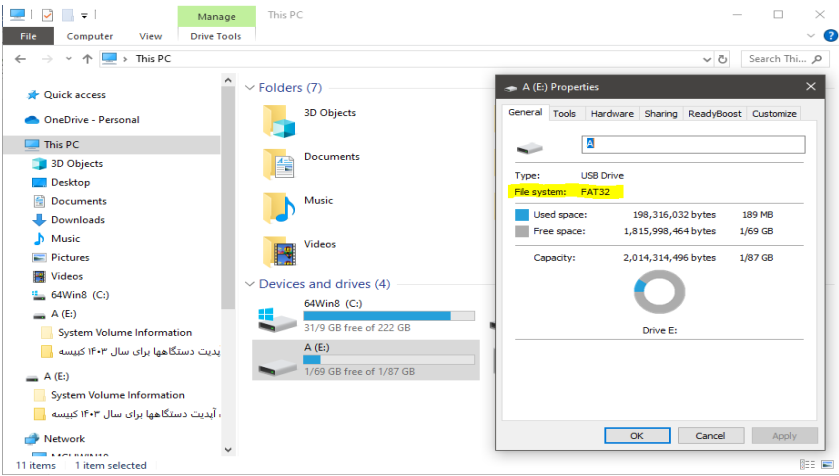Select Desktop icon in navigation pane
The width and height of the screenshot is (839, 476).
pos(39,182)
